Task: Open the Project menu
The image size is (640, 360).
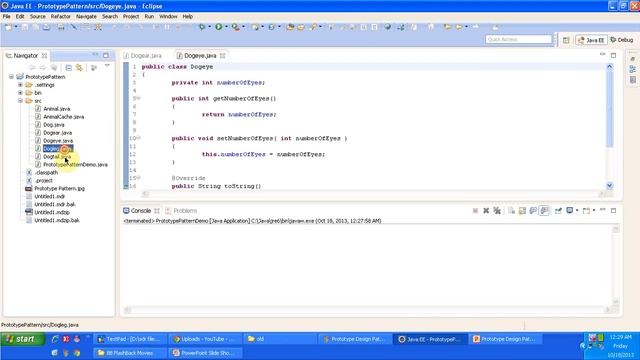Action: tap(131, 16)
